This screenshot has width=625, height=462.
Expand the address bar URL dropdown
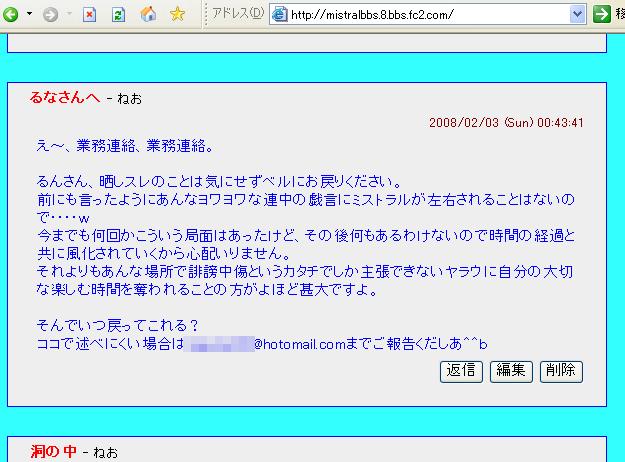coord(577,14)
